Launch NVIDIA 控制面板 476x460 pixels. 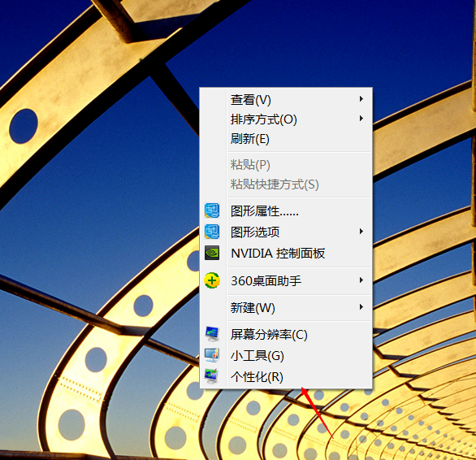(x=285, y=253)
